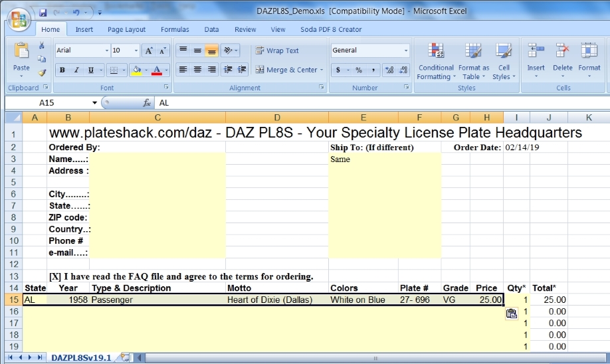The image size is (610, 364).
Task: Switch to the Formulas tab
Action: click(175, 29)
